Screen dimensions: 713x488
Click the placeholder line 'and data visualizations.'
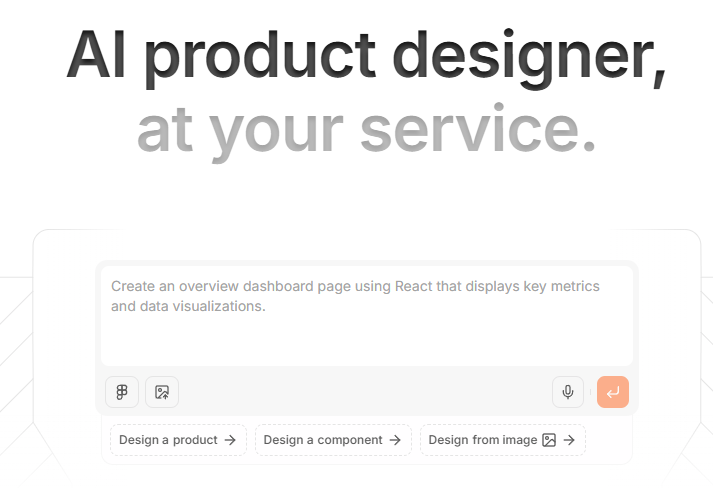tap(188, 306)
